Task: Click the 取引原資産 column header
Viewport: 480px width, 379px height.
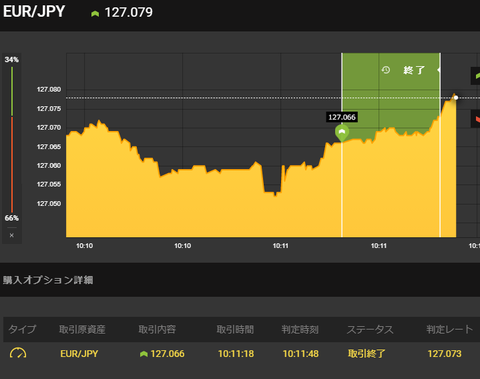Action: (82, 330)
